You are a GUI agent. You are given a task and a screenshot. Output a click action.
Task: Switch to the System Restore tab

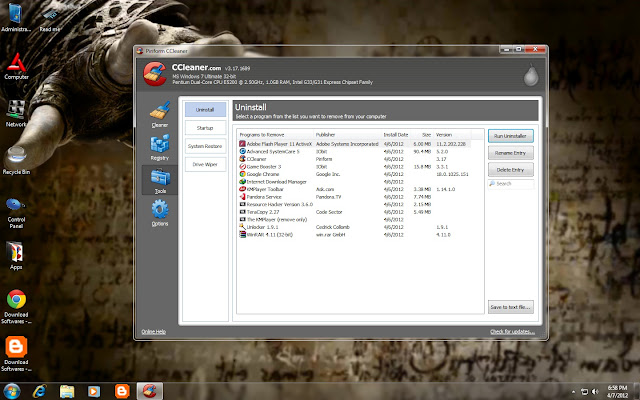click(x=205, y=146)
